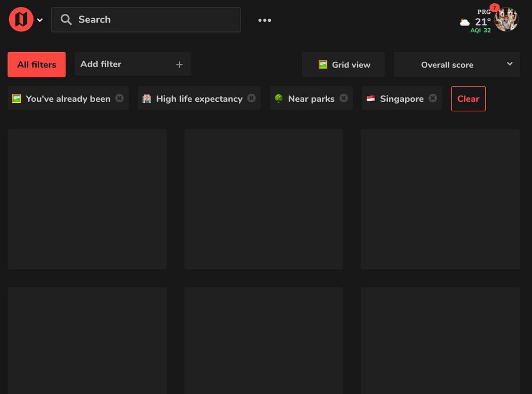The image size is (532, 394).
Task: Remove the High life expectancy filter
Action: click(x=252, y=98)
